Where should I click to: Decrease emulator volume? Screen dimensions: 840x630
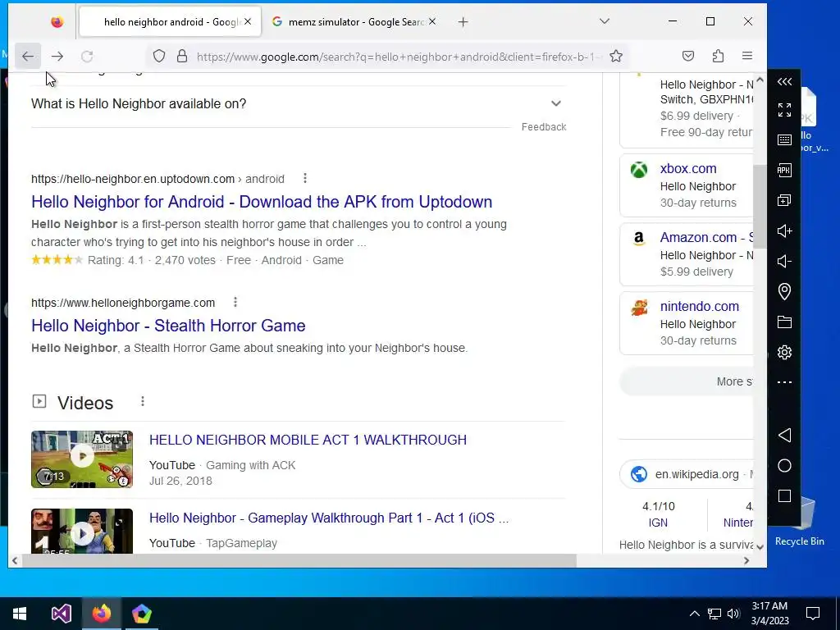tap(784, 262)
